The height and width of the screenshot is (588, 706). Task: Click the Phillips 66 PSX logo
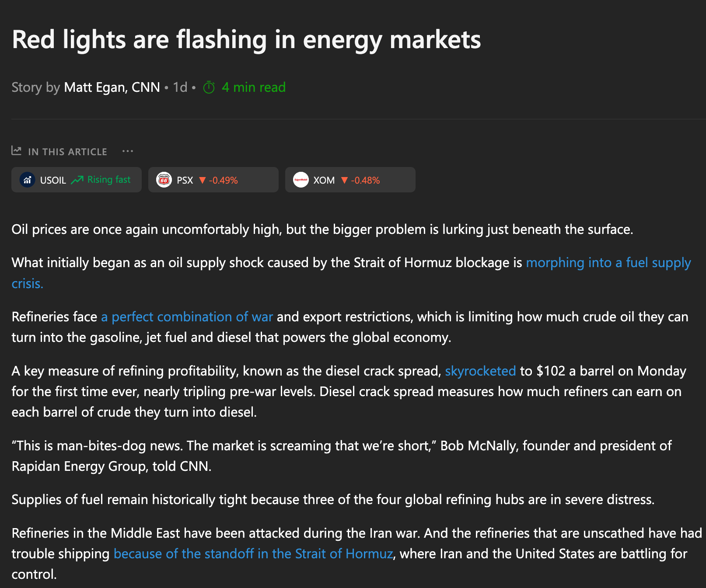(164, 180)
